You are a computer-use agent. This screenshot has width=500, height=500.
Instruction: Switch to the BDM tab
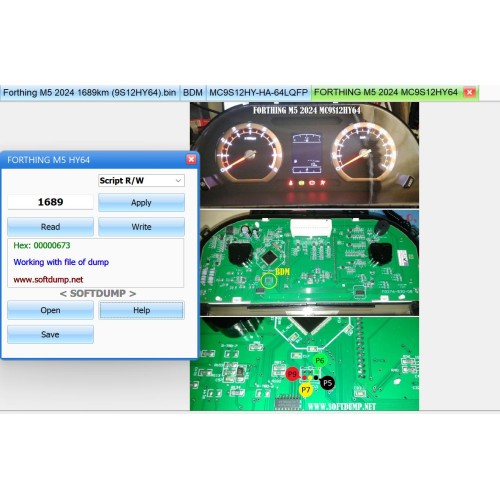point(193,93)
